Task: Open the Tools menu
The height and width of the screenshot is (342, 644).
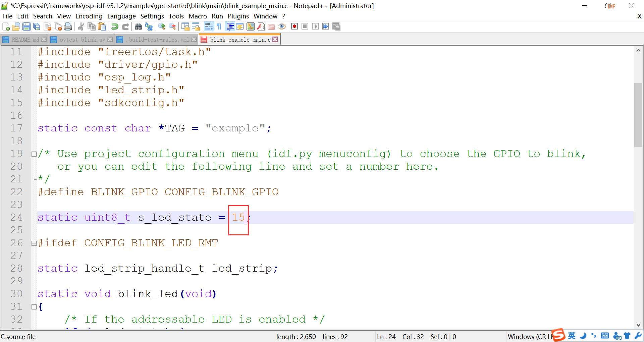Action: [x=176, y=16]
